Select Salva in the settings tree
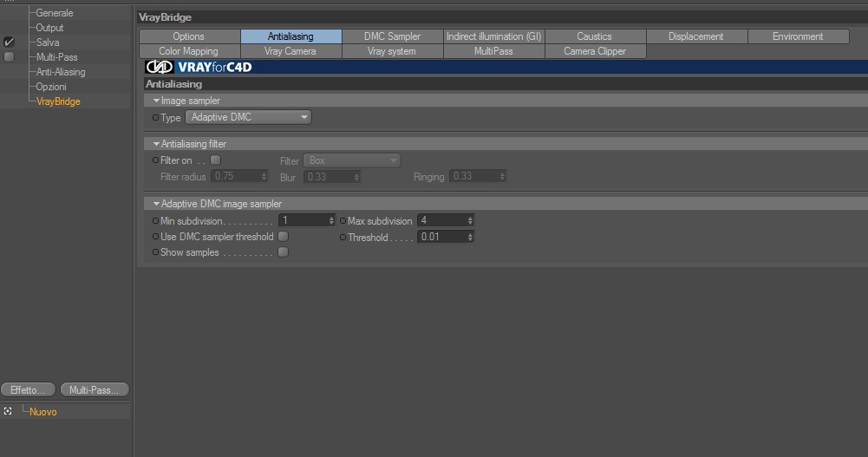 [x=48, y=42]
